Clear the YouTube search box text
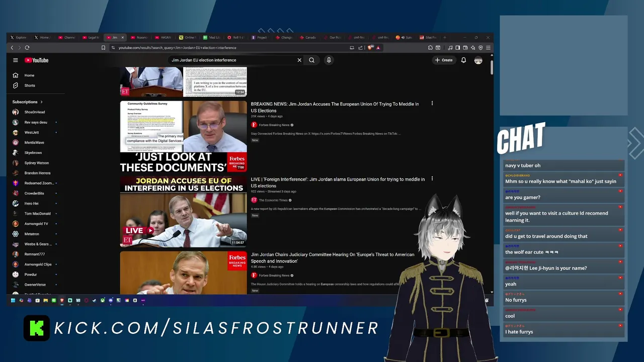This screenshot has width=644, height=362. point(299,60)
